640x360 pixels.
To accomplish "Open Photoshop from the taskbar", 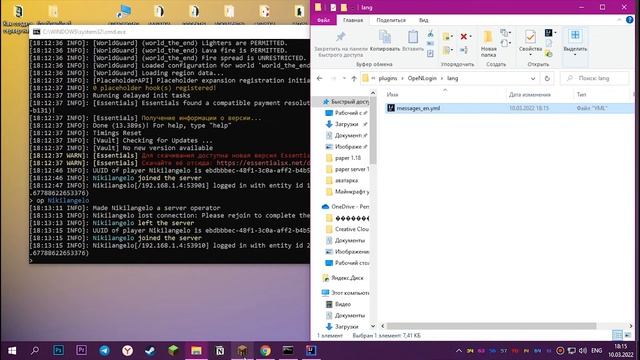I will [58, 350].
